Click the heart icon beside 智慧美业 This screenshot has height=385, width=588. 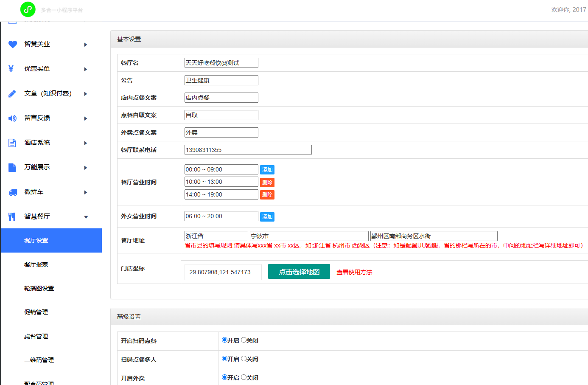pos(13,44)
